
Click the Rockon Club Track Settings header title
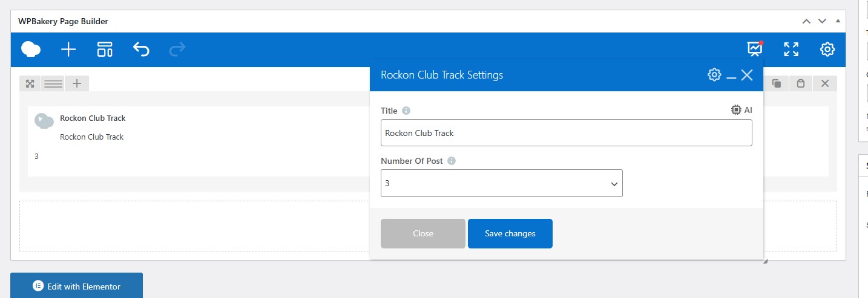coord(442,75)
